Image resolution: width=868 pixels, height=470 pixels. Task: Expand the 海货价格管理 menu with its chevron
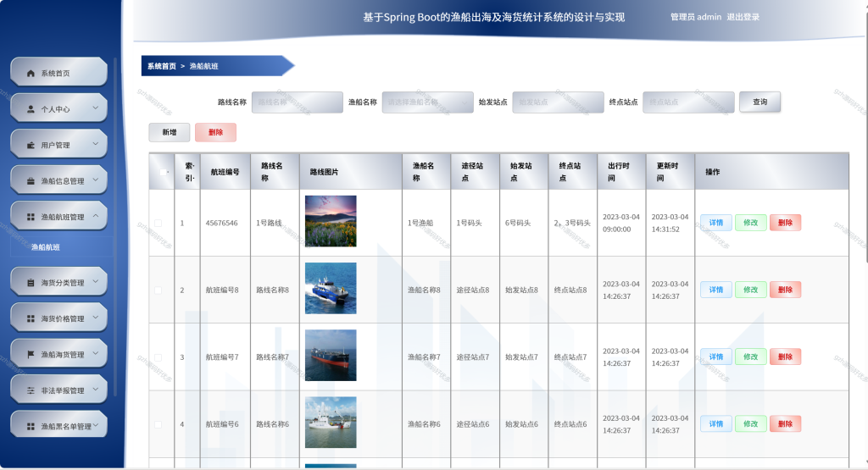tap(95, 318)
